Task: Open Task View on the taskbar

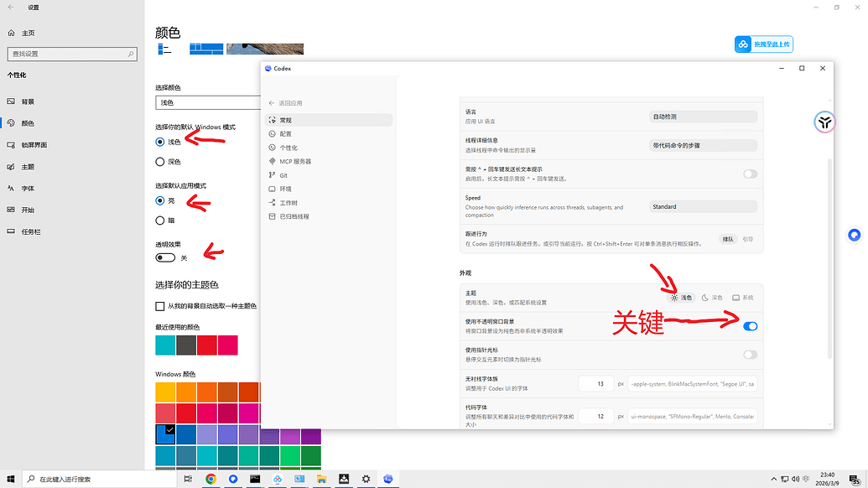Action: pos(188,479)
